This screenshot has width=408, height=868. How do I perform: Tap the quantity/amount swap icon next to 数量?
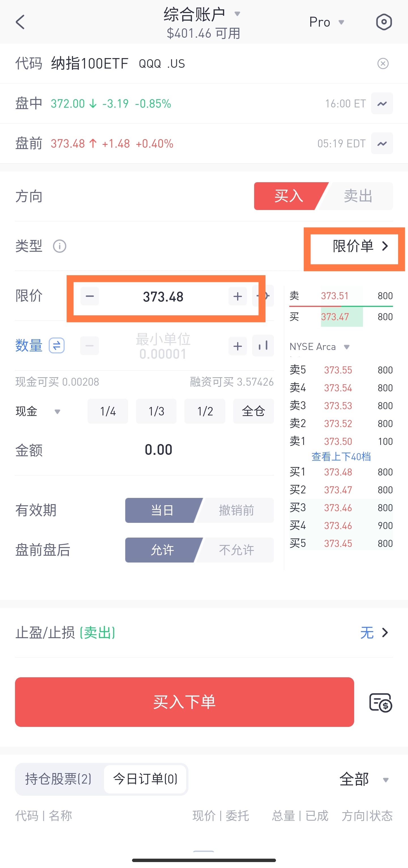(x=57, y=346)
